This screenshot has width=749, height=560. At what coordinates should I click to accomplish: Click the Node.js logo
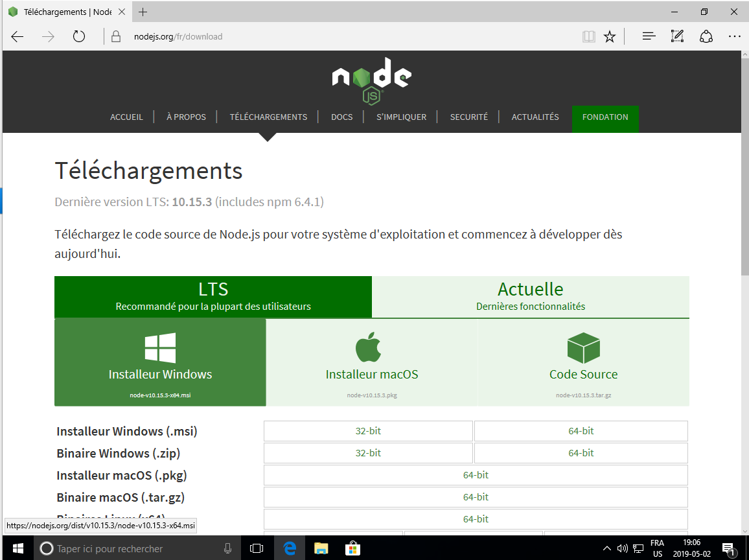coord(372,81)
